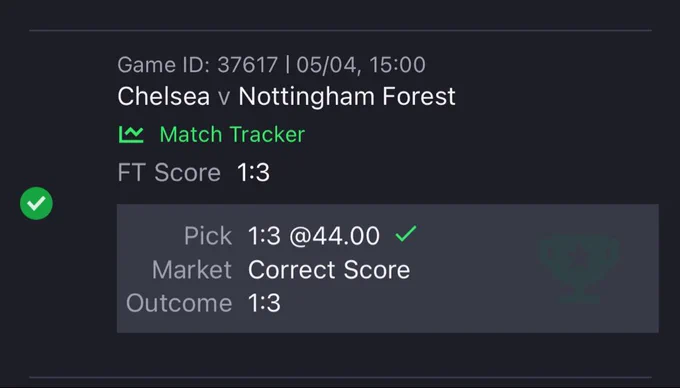Click the horizontal divider above the game
680x388 pixels.
point(340,30)
